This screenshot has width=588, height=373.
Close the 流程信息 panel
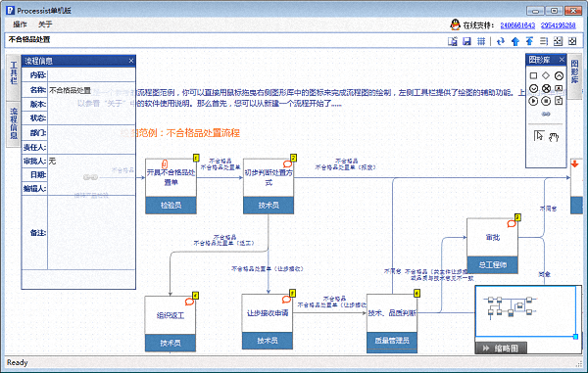tap(131, 61)
